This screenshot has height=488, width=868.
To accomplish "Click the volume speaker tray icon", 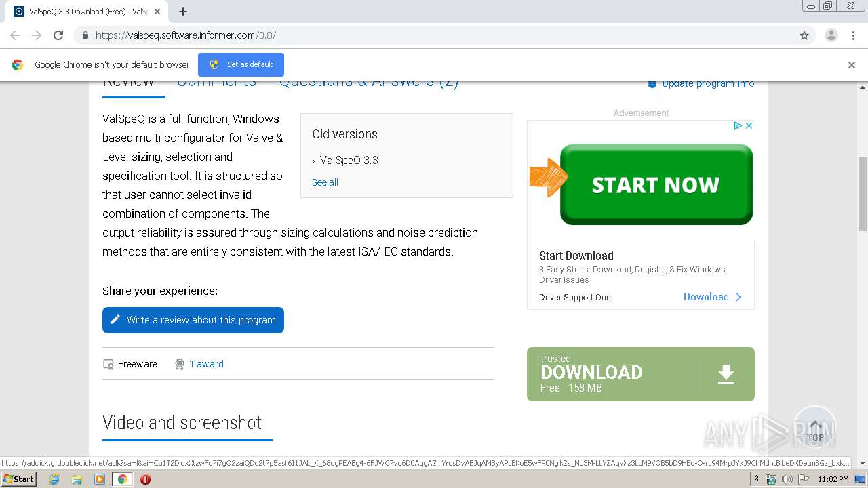I will (787, 479).
